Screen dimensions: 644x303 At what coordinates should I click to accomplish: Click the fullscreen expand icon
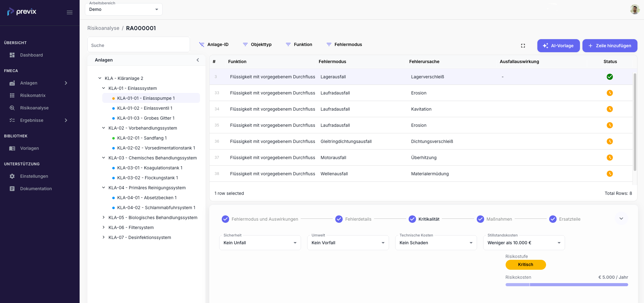(x=523, y=46)
